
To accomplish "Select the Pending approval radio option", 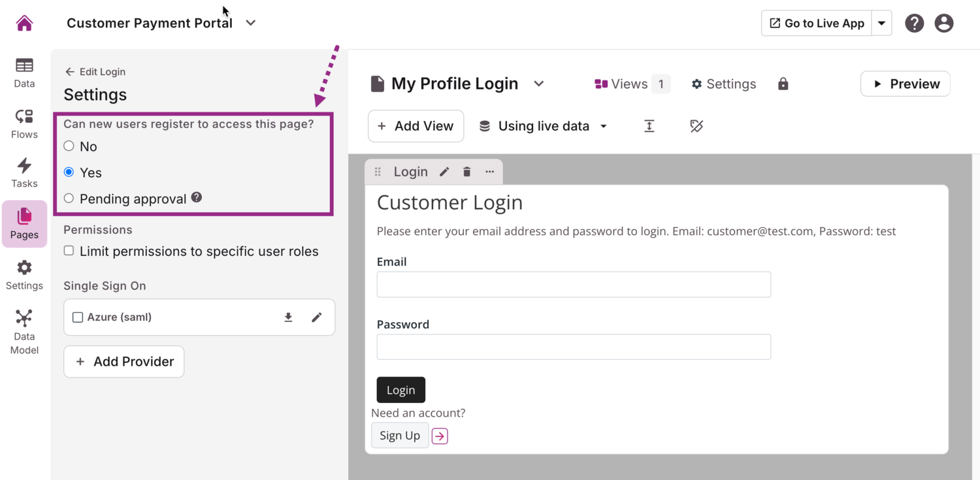I will (69, 199).
